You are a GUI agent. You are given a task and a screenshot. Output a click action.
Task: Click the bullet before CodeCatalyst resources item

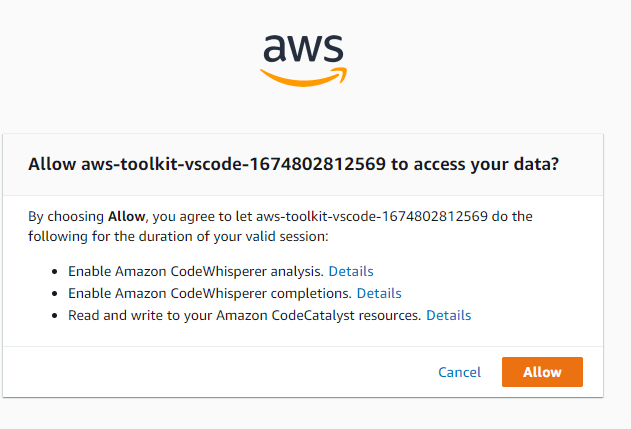coord(55,316)
